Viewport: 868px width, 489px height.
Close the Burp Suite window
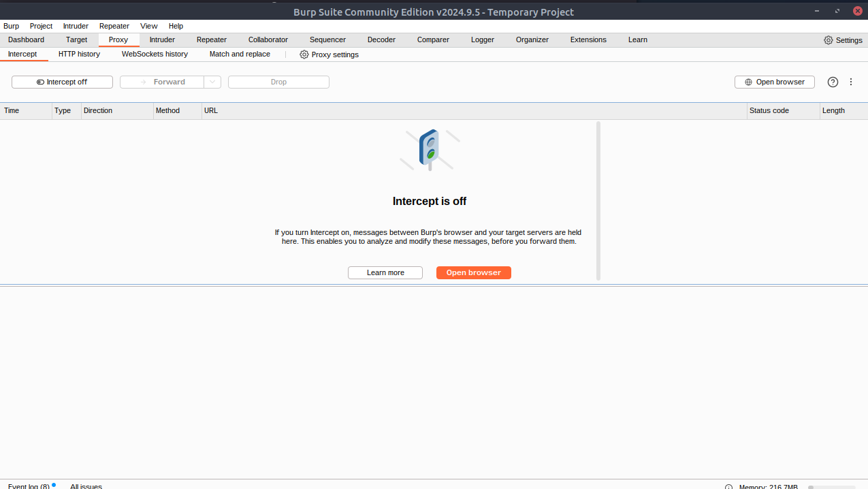[x=857, y=11]
